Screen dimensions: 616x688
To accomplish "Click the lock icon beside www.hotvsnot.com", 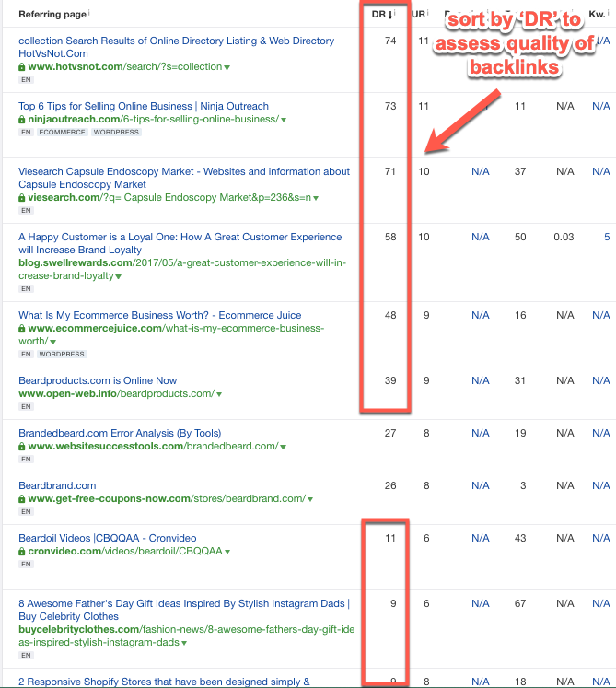I will pos(22,67).
